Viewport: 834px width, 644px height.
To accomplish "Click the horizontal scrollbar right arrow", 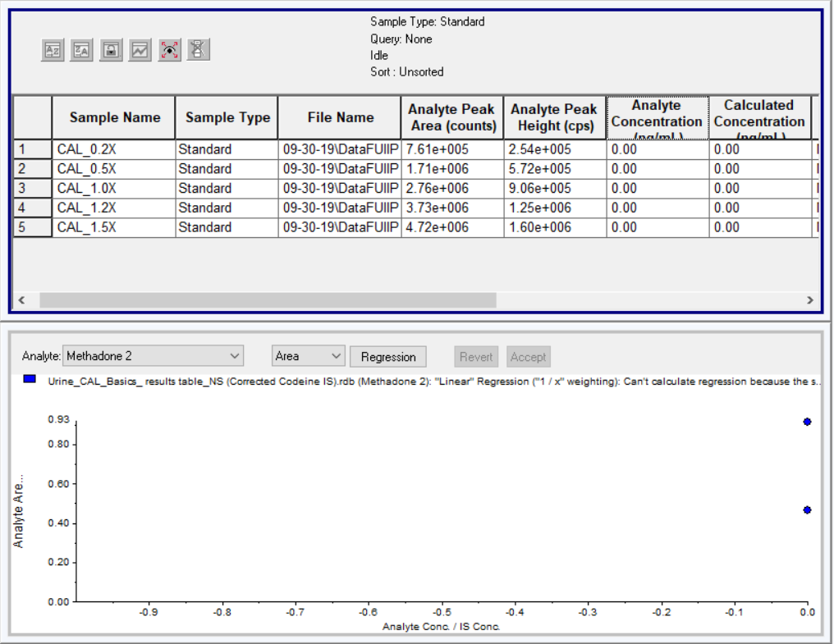I will pos(810,300).
